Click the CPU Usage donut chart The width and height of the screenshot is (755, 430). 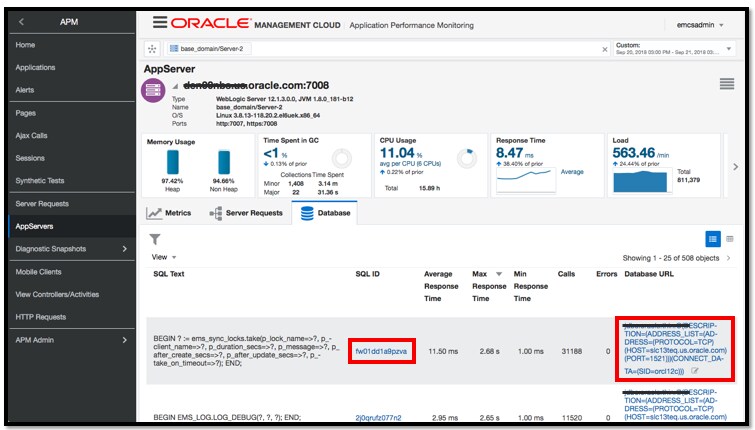(x=467, y=158)
